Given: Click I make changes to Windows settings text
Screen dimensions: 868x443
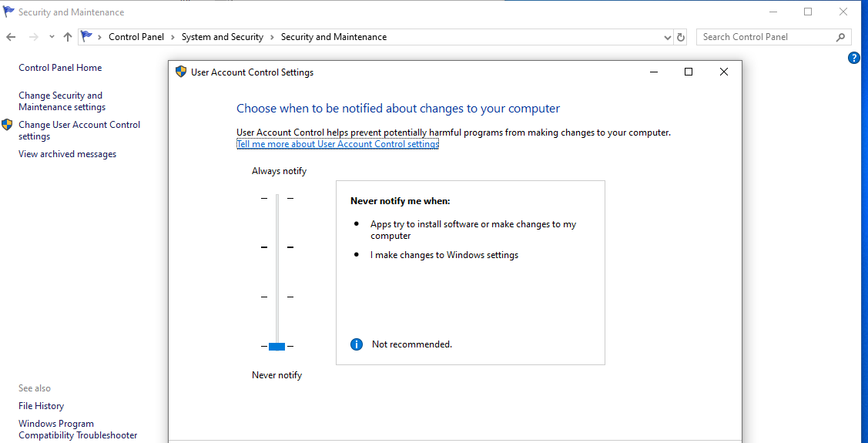Looking at the screenshot, I should [x=444, y=255].
